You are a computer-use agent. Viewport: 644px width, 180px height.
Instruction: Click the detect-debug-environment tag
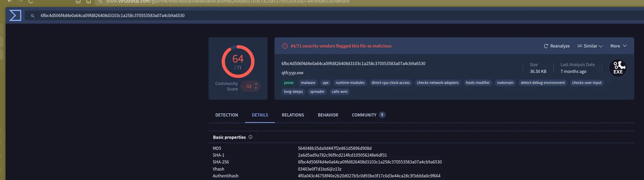(543, 83)
